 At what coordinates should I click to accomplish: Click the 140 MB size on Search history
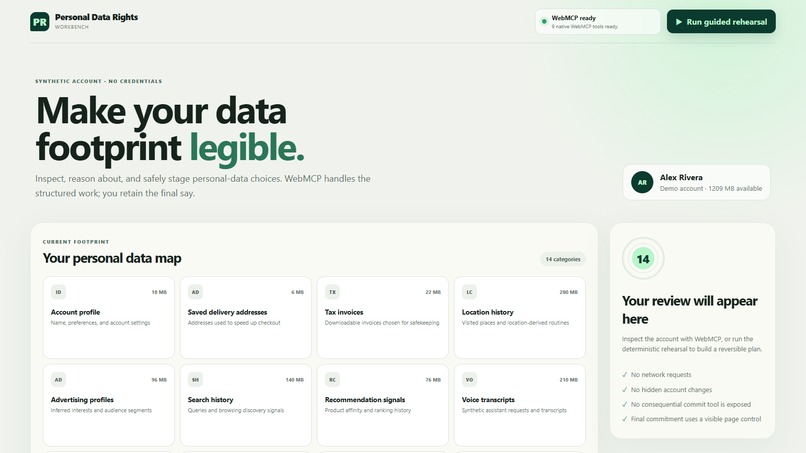tap(295, 380)
